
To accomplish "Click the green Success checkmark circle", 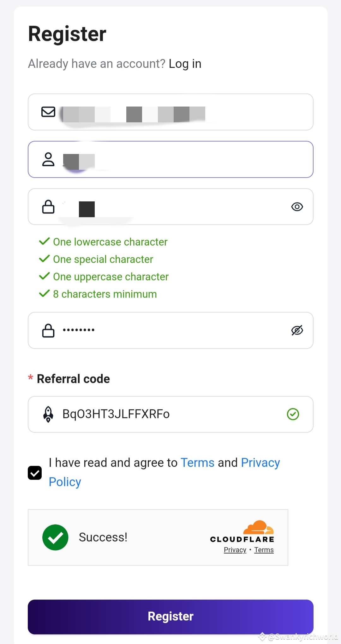I will [55, 537].
